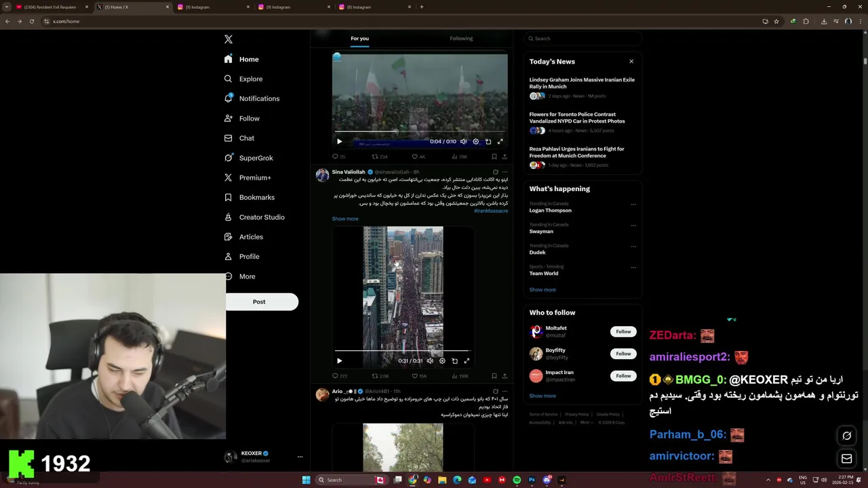
Task: Expand Sina Valiollah post with Show more
Action: point(345,219)
